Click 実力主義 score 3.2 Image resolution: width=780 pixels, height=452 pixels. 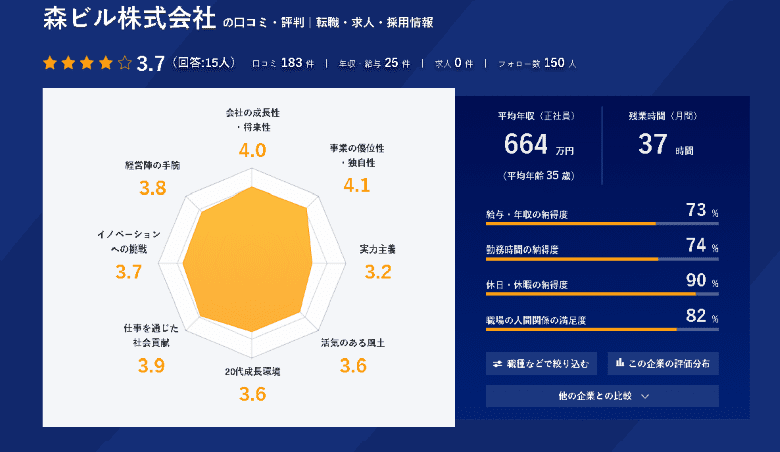[x=378, y=272]
